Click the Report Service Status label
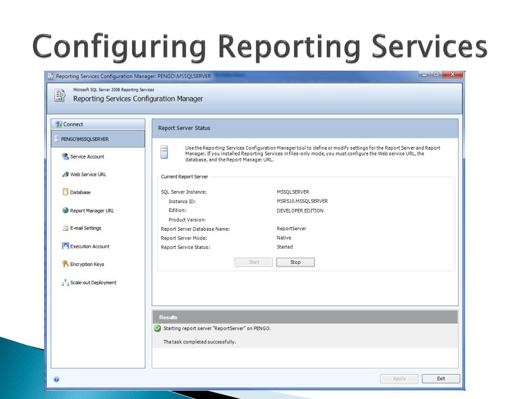Image resolution: width=532 pixels, height=399 pixels. pyautogui.click(x=185, y=247)
